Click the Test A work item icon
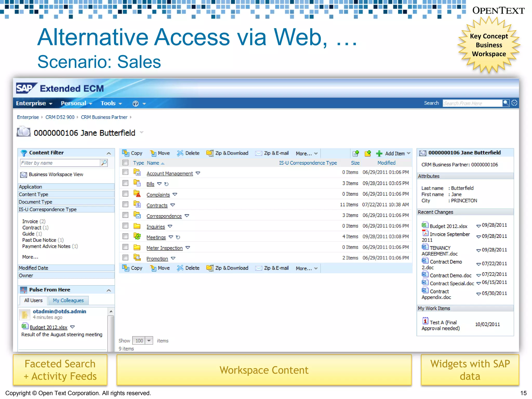The height and width of the screenshot is (399, 532). pyautogui.click(x=425, y=321)
